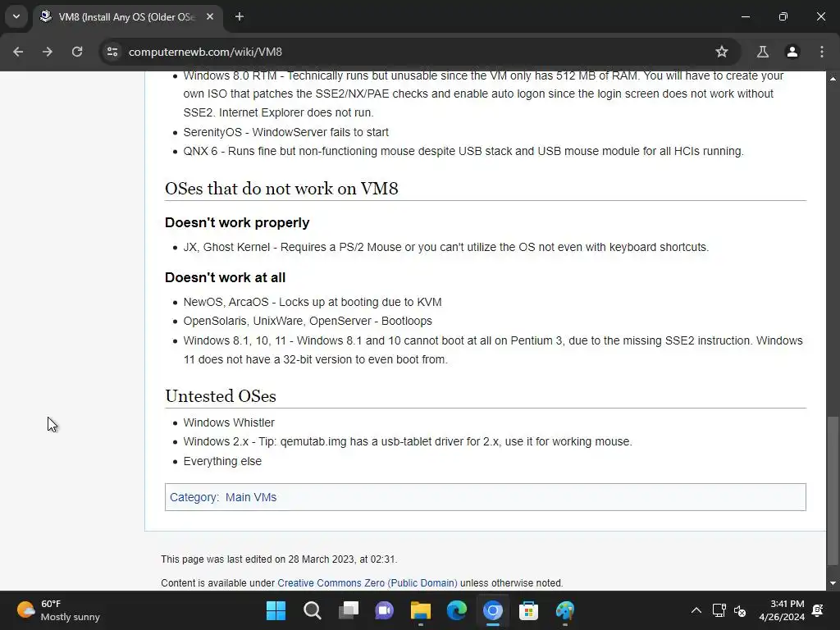The height and width of the screenshot is (630, 840).
Task: Open Windows Search from taskbar
Action: coord(313,610)
